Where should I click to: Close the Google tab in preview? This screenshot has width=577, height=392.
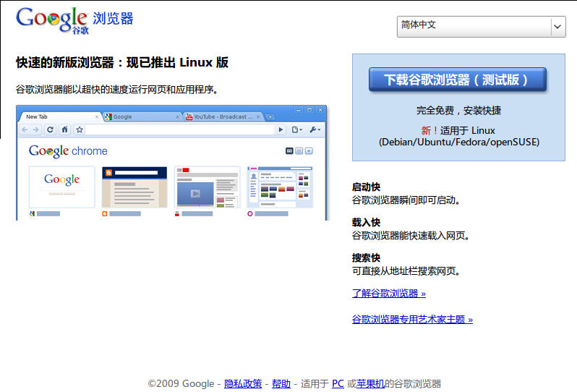[x=177, y=117]
